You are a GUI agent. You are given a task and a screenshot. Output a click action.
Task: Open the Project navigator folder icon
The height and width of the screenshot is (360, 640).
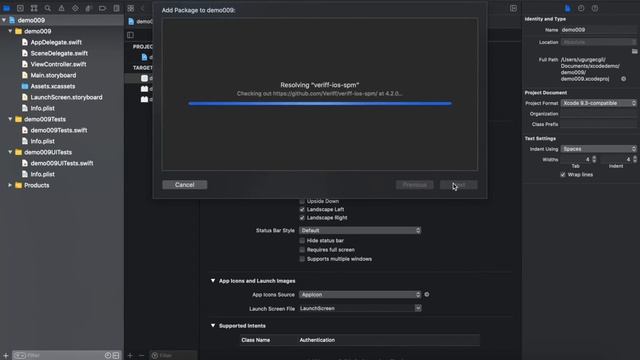7,8
